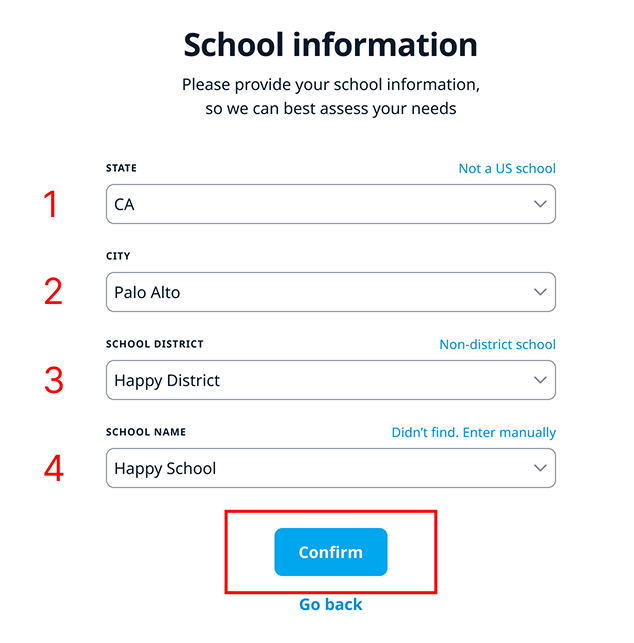Screen dimensions: 634x643
Task: Click the chevron arrow of State dropdown
Action: point(540,204)
